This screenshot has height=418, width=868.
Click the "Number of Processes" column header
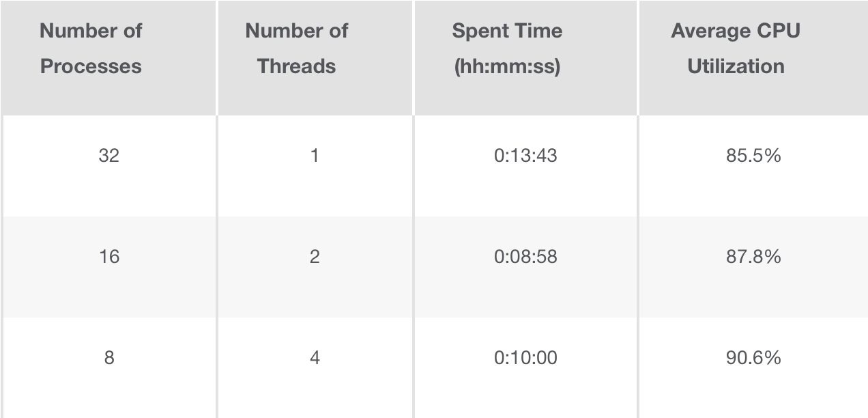click(x=91, y=48)
